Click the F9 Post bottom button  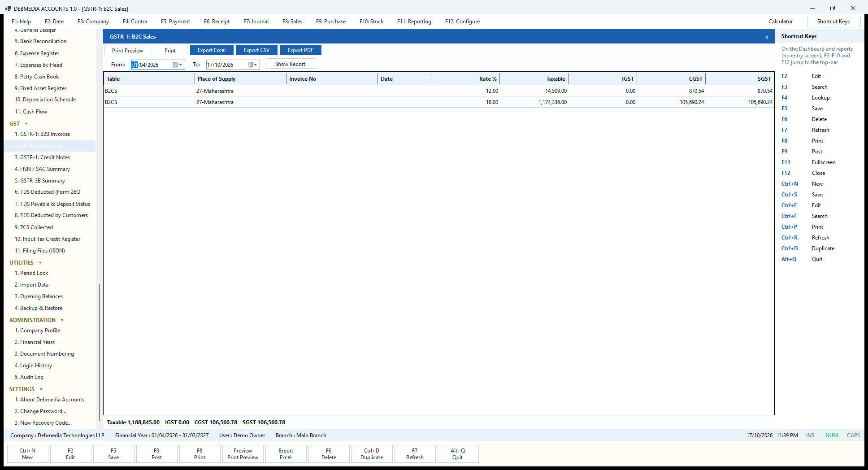pos(156,454)
